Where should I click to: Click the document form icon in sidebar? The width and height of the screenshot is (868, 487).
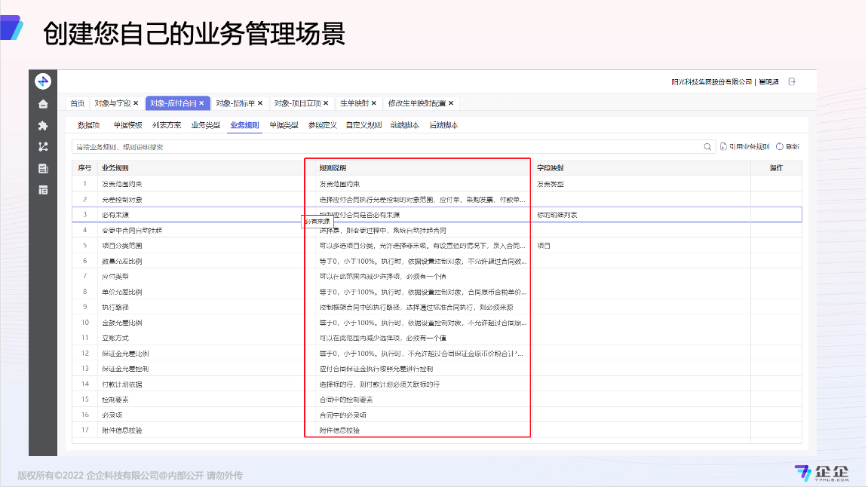tap(43, 168)
